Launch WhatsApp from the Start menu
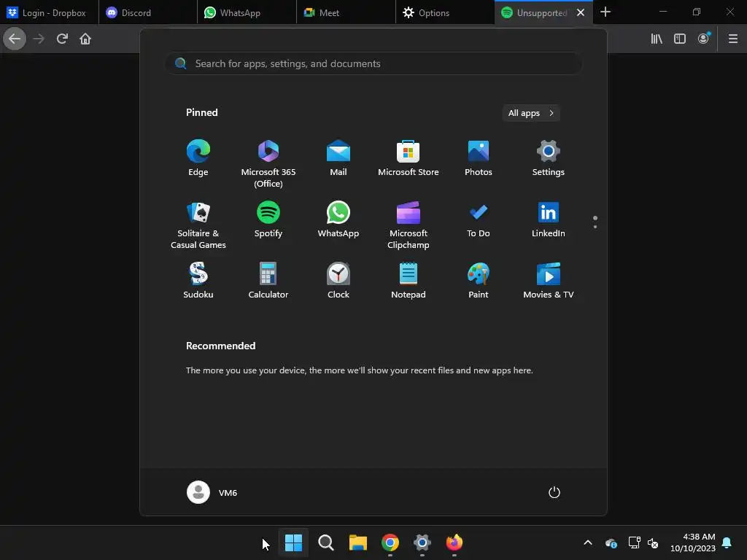Viewport: 747px width, 560px height. click(x=338, y=220)
